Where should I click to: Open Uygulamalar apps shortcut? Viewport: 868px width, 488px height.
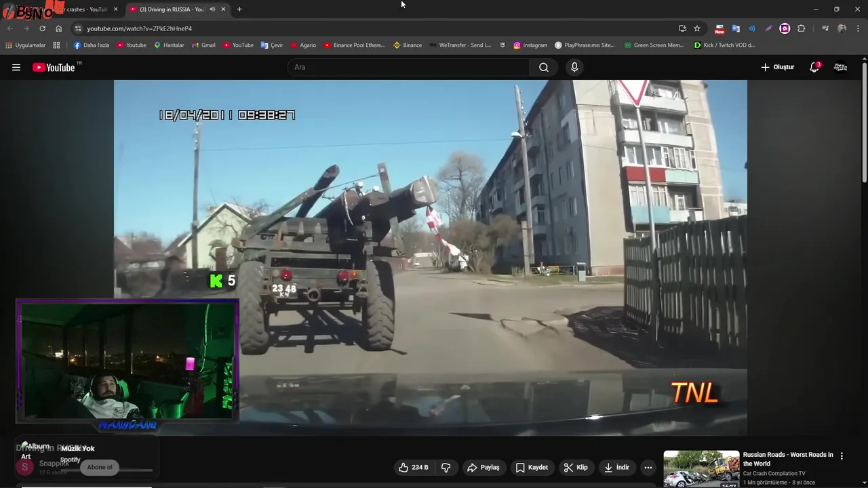pos(26,45)
